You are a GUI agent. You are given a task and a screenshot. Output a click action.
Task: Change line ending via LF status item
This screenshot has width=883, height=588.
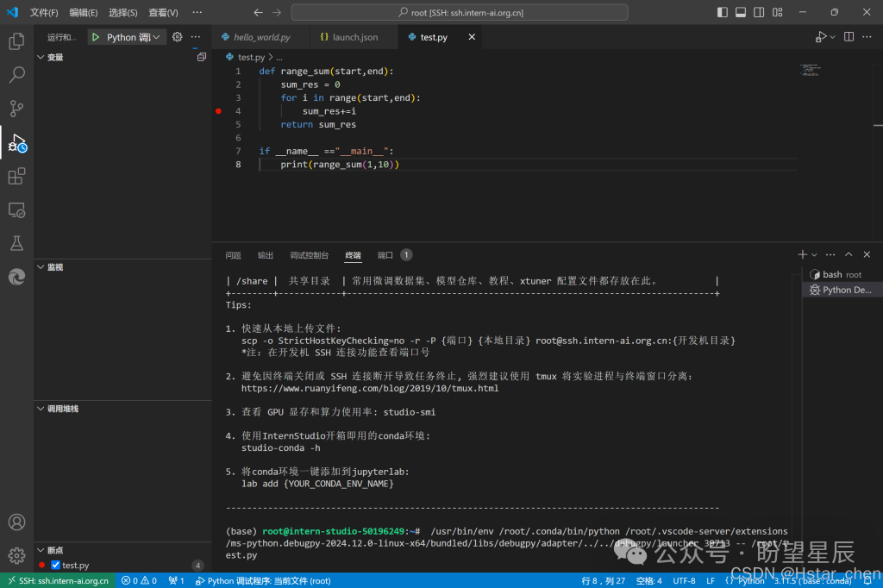point(711,581)
